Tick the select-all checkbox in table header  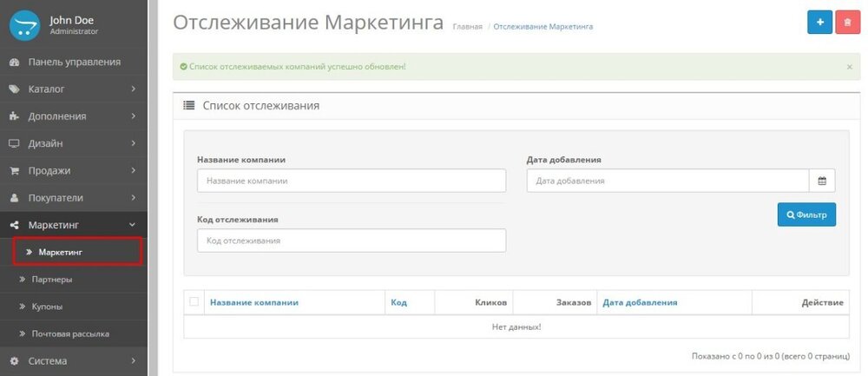pyautogui.click(x=194, y=302)
